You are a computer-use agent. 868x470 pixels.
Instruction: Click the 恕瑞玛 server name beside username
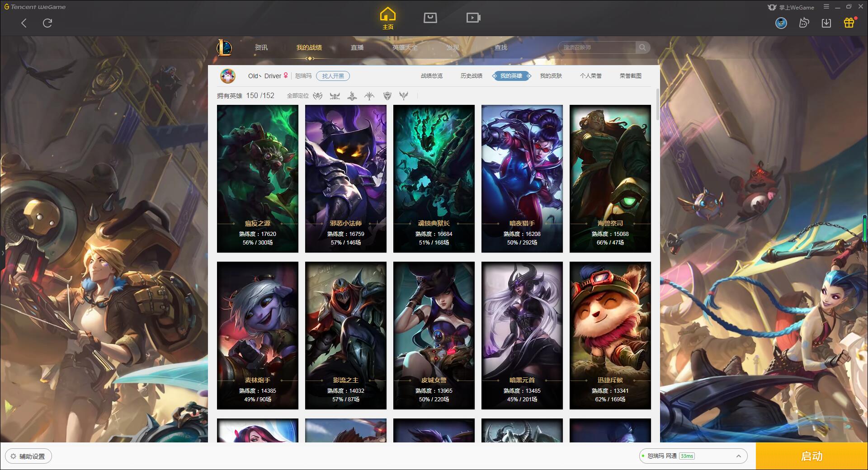(x=303, y=76)
